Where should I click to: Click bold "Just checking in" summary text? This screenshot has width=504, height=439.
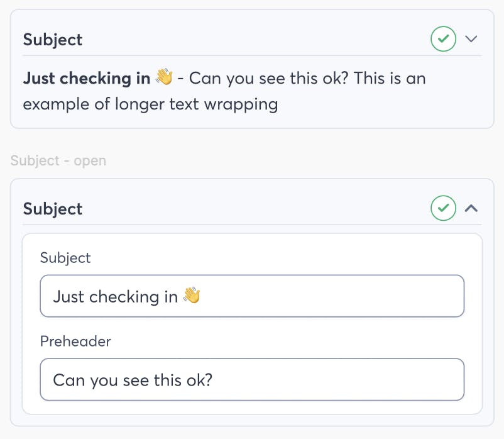click(85, 79)
